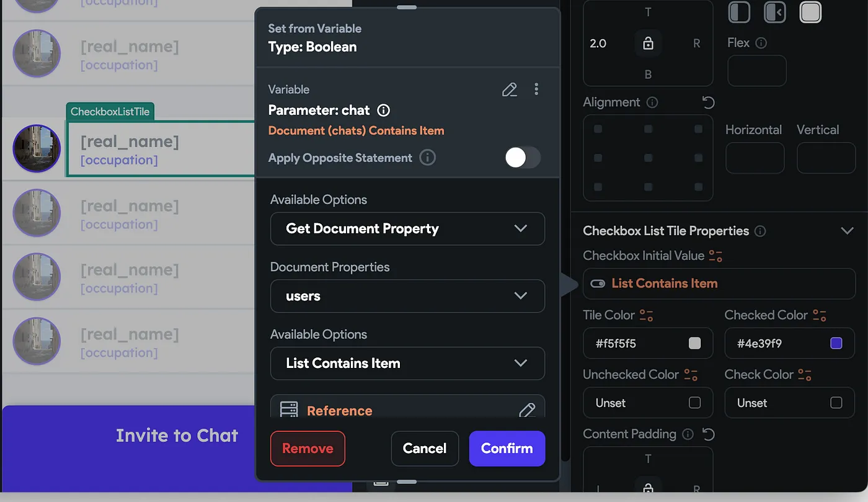
Task: Click the variable icon beside Checkbox Initial Value
Action: coord(715,256)
